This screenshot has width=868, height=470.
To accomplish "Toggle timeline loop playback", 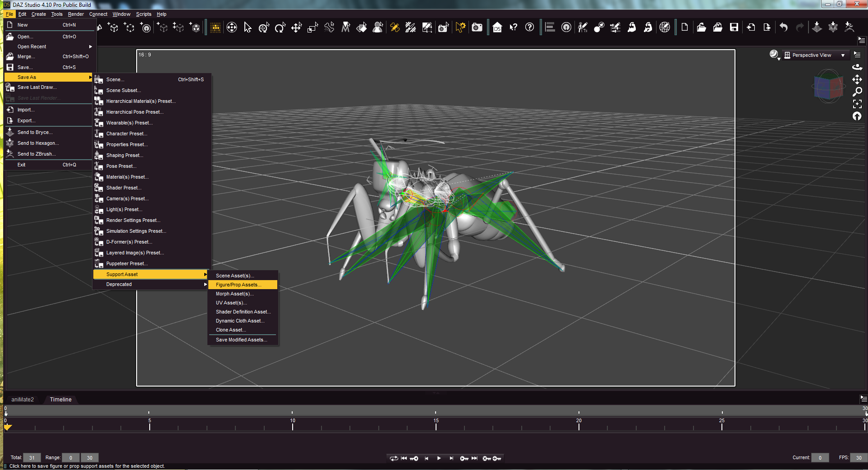I will click(394, 458).
